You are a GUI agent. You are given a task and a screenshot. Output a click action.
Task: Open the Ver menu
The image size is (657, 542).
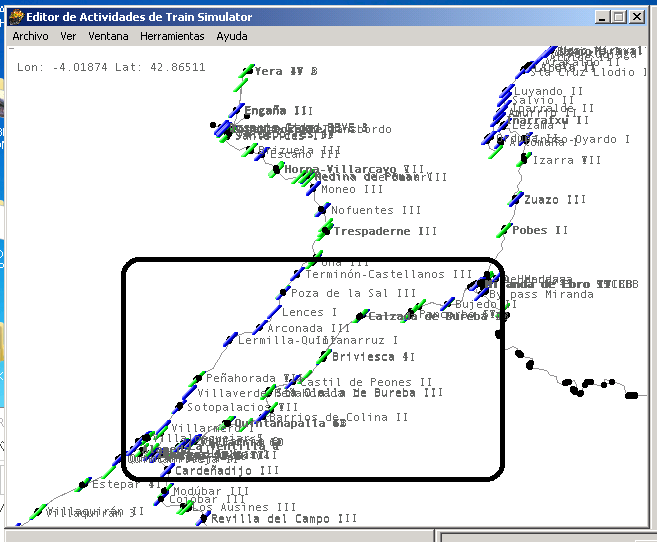coord(68,36)
